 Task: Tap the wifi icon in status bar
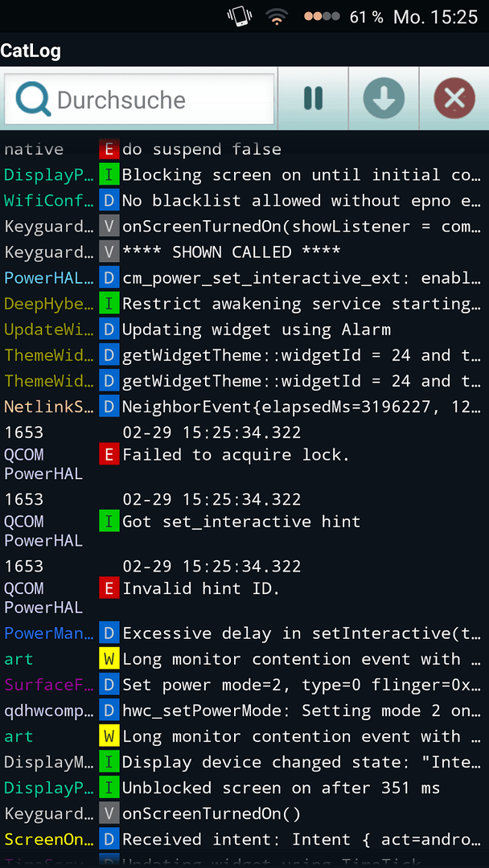[277, 17]
